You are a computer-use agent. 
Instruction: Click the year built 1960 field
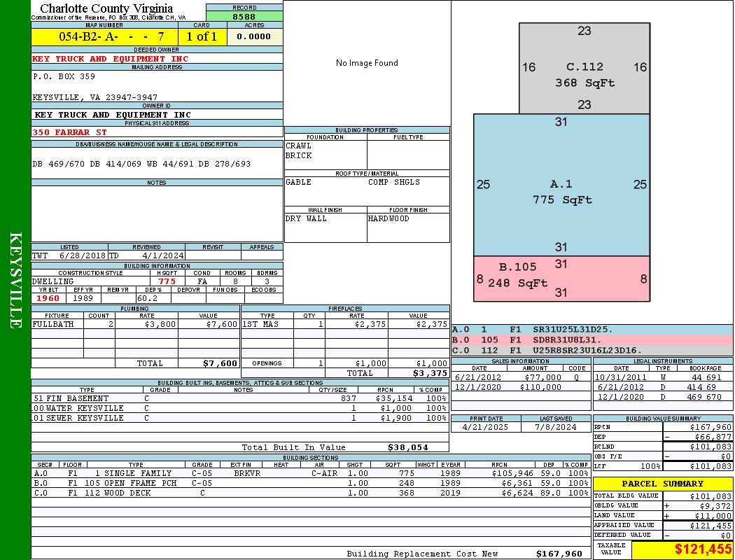click(49, 298)
